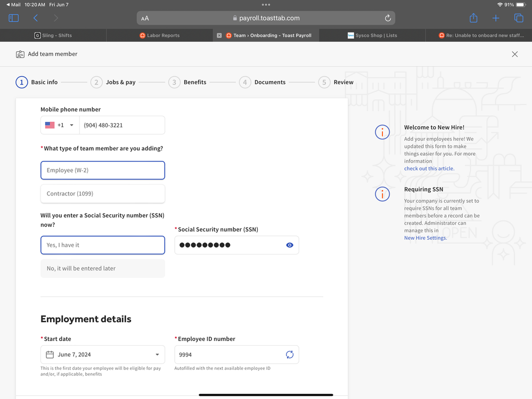Add a new Safari tab with plus icon
Image resolution: width=532 pixels, height=399 pixels.
tap(496, 18)
